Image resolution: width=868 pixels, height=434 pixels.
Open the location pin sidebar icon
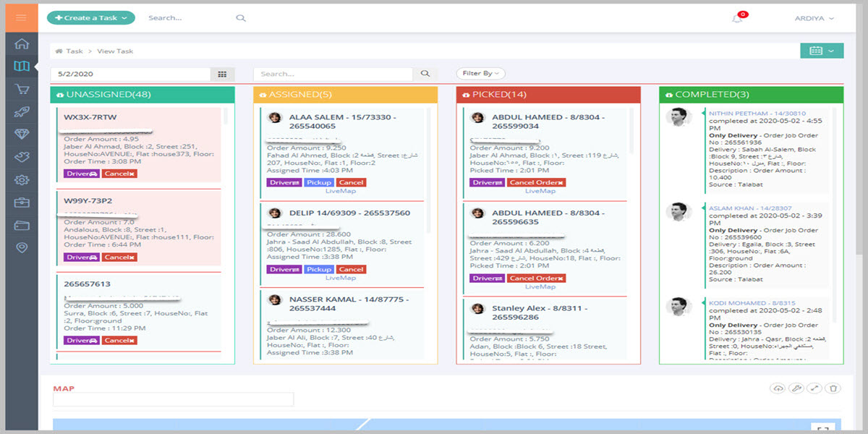(x=22, y=248)
